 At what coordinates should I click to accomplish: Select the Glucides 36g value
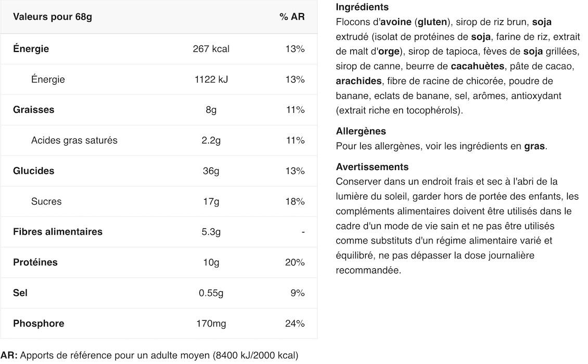click(211, 171)
